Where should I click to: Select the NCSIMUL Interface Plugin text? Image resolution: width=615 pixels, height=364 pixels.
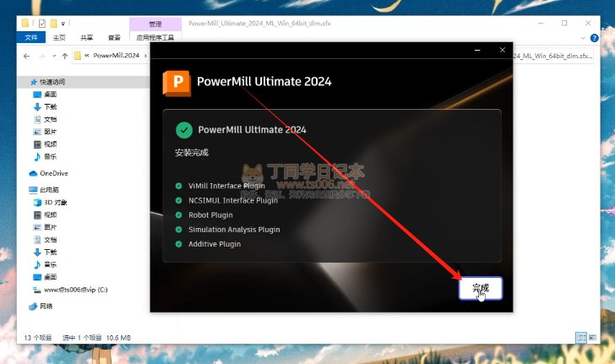pos(233,200)
